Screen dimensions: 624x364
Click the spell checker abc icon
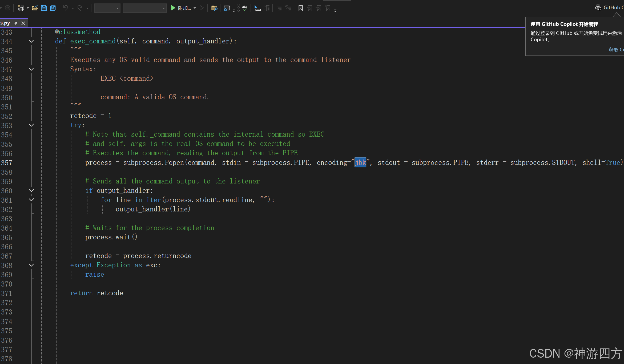tap(245, 8)
